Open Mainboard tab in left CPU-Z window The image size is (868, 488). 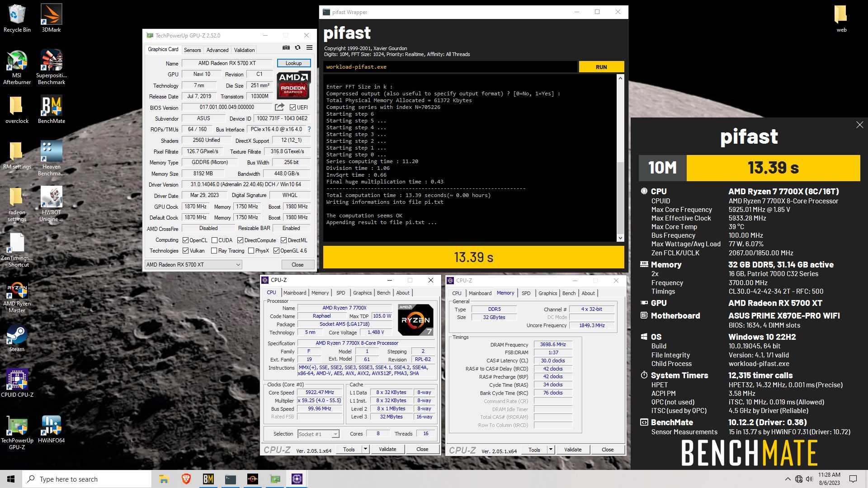[x=295, y=293]
